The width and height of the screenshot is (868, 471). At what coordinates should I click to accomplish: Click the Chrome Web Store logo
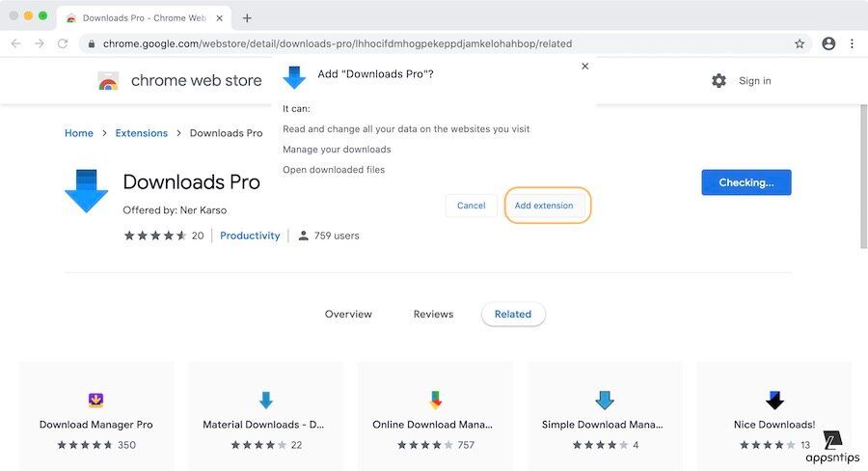coord(108,81)
